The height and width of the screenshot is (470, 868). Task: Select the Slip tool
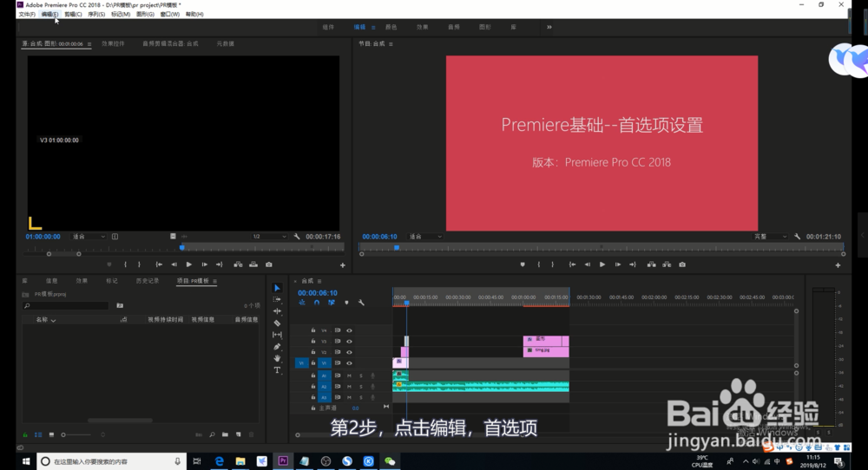pos(278,335)
